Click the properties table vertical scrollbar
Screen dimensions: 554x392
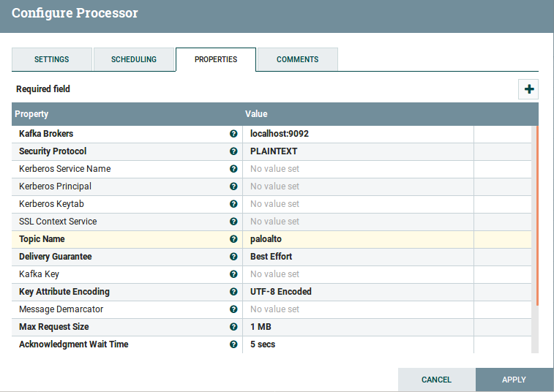click(537, 216)
